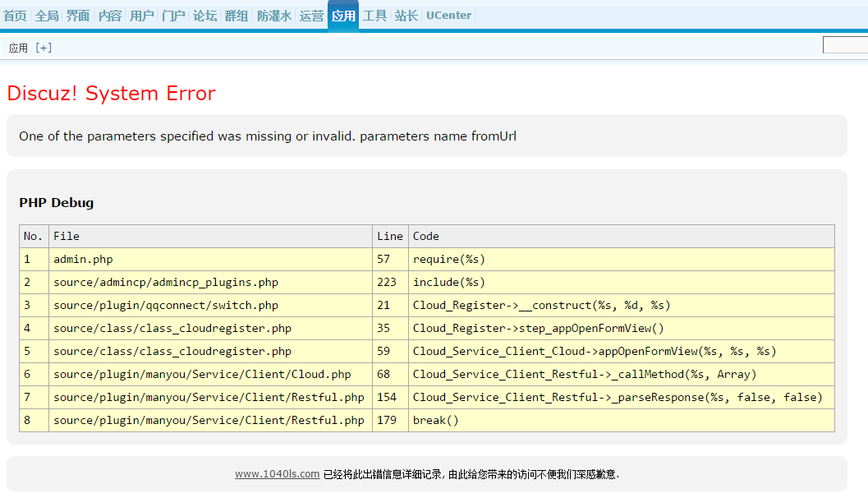Click the 应用 breadcrumb label
Image resolution: width=868 pixels, height=498 pixels.
18,48
